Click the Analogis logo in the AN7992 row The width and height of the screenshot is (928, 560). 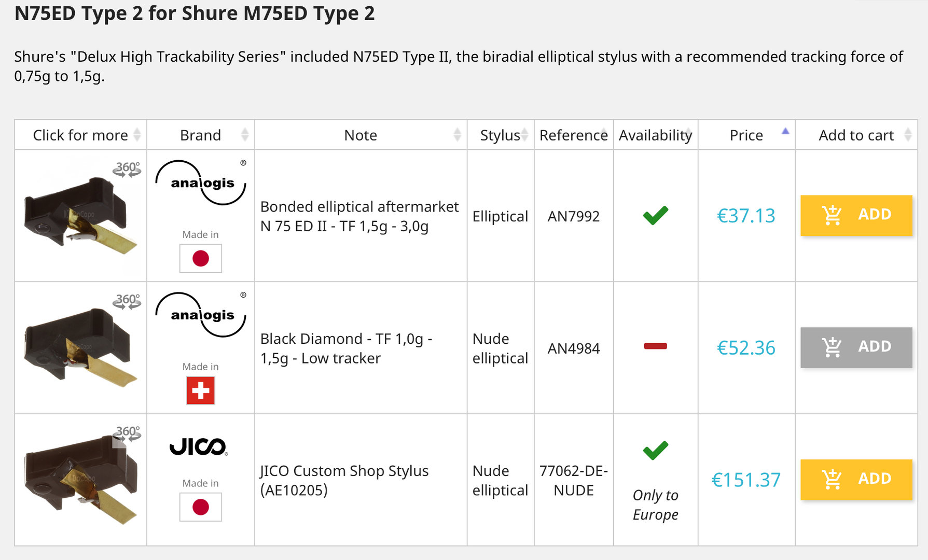tap(201, 183)
